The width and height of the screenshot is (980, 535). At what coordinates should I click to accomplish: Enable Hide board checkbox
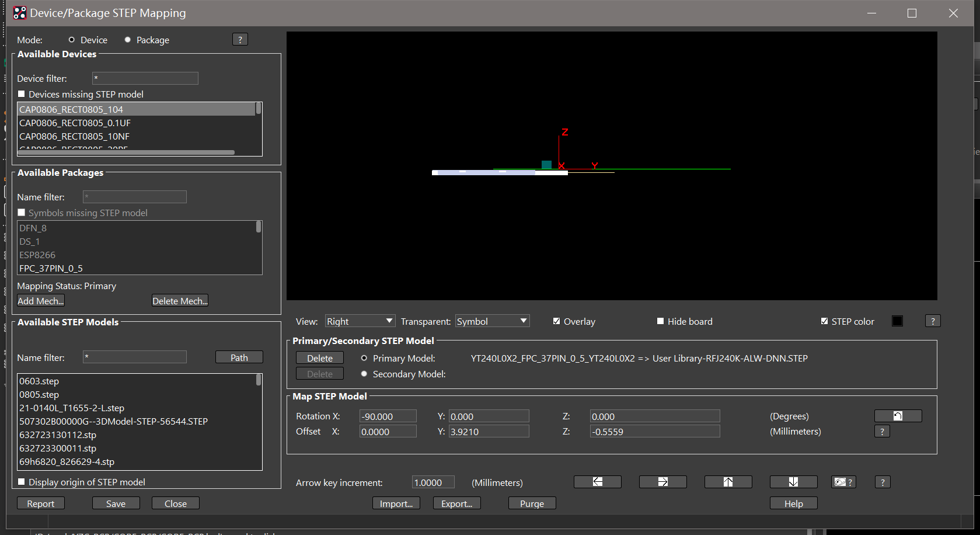pos(661,321)
